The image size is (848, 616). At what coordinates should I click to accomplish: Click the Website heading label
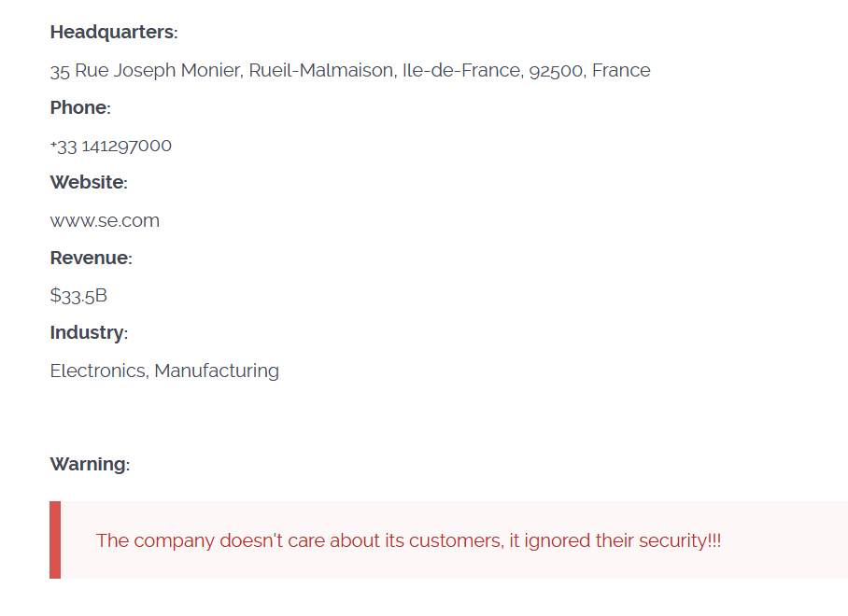(88, 183)
